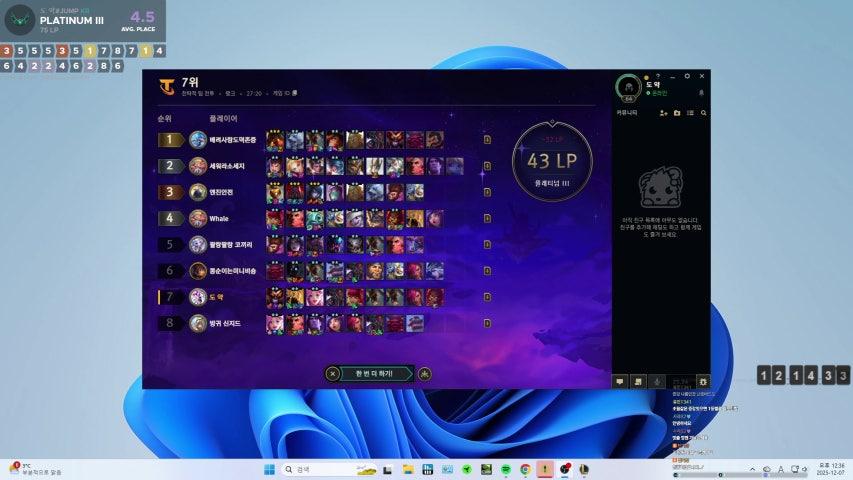The image size is (853, 480).
Task: Open the notifications bell icon
Action: [x=701, y=92]
